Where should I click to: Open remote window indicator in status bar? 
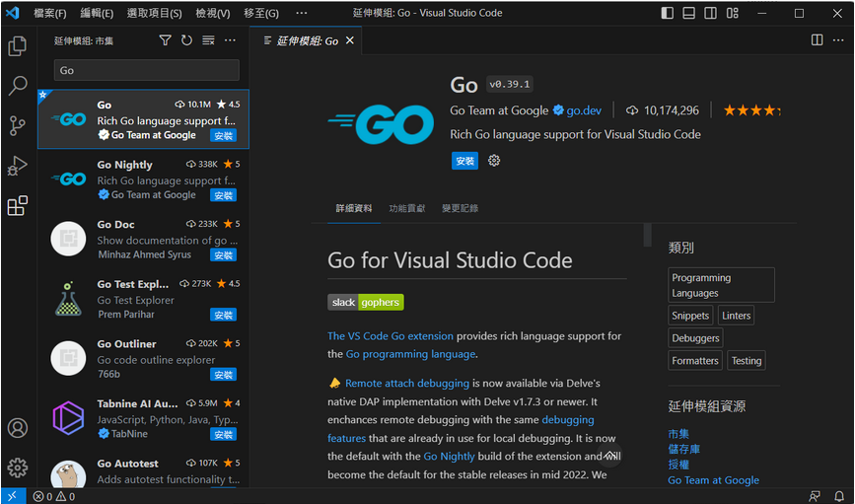point(13,496)
